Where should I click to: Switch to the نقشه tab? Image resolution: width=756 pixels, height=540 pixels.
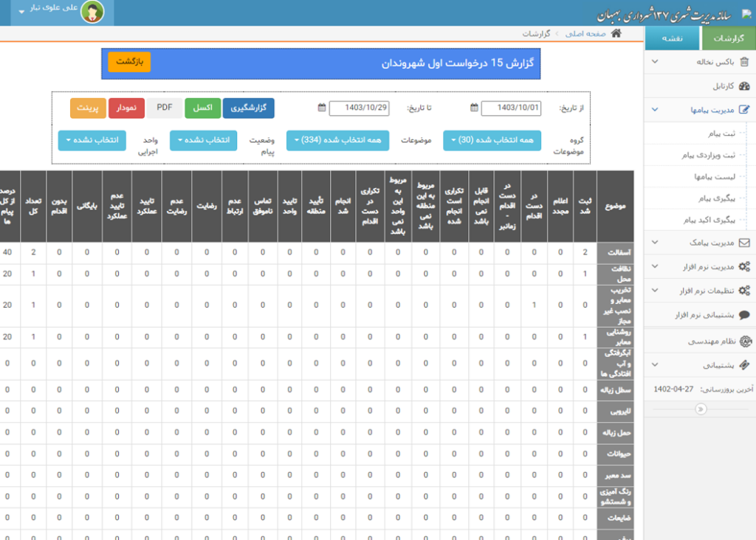pyautogui.click(x=672, y=38)
